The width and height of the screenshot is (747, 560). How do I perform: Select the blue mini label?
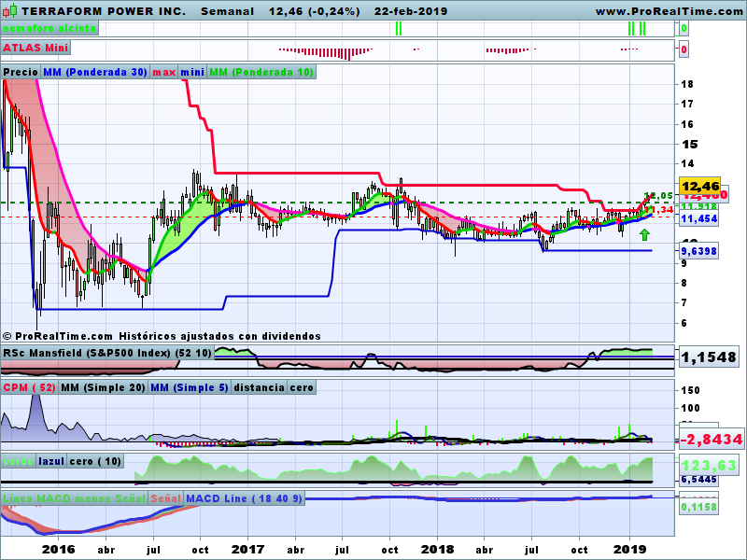click(192, 72)
